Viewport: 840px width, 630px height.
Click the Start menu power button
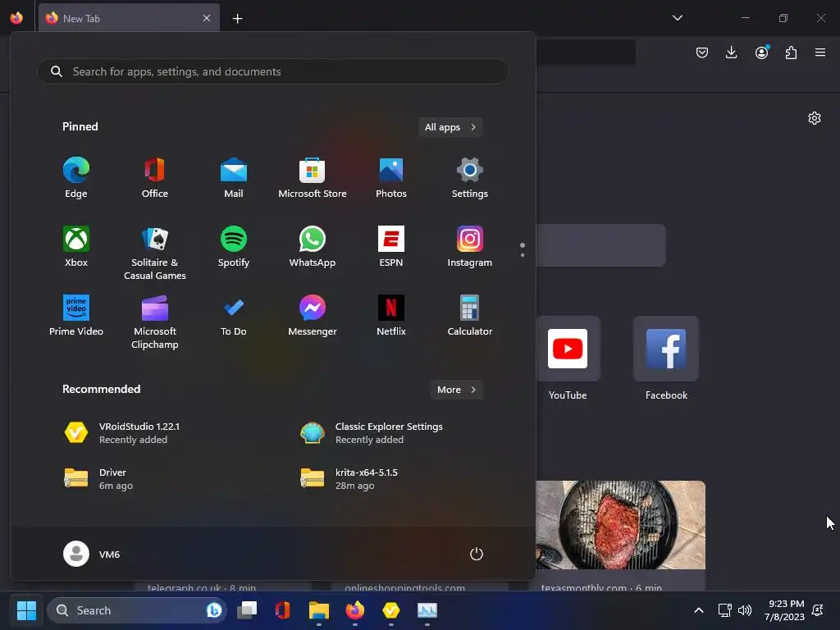pyautogui.click(x=477, y=554)
